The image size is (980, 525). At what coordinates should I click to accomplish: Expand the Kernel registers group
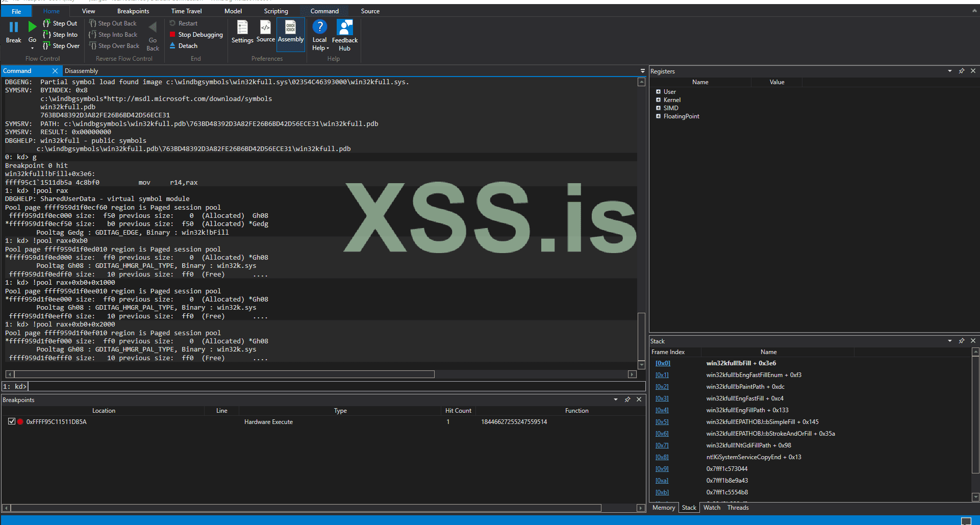pyautogui.click(x=658, y=100)
